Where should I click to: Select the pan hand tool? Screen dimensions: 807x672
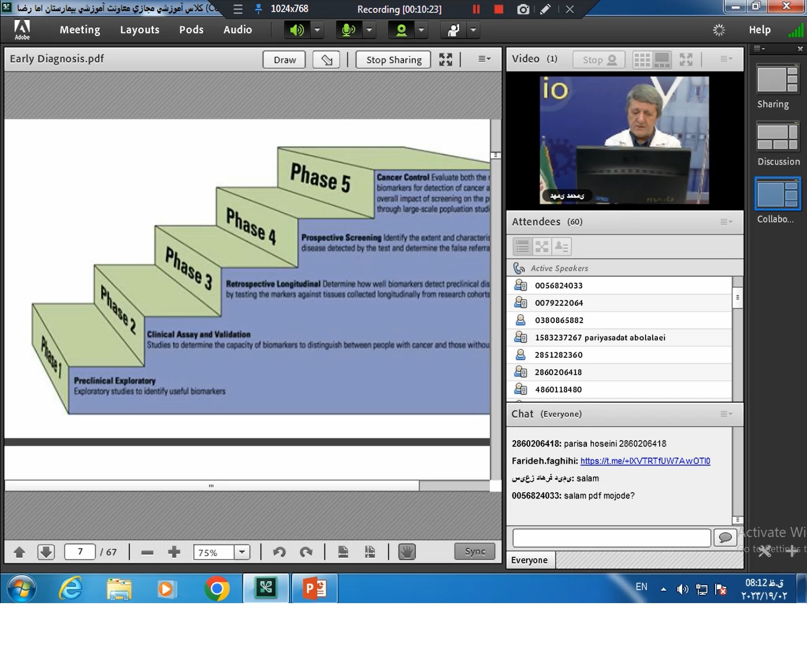407,552
